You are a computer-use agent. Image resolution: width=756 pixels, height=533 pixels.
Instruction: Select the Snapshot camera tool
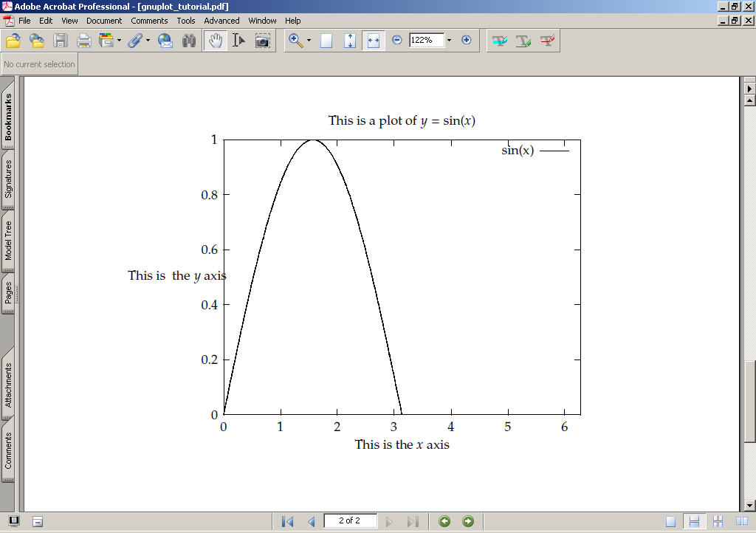coord(262,41)
